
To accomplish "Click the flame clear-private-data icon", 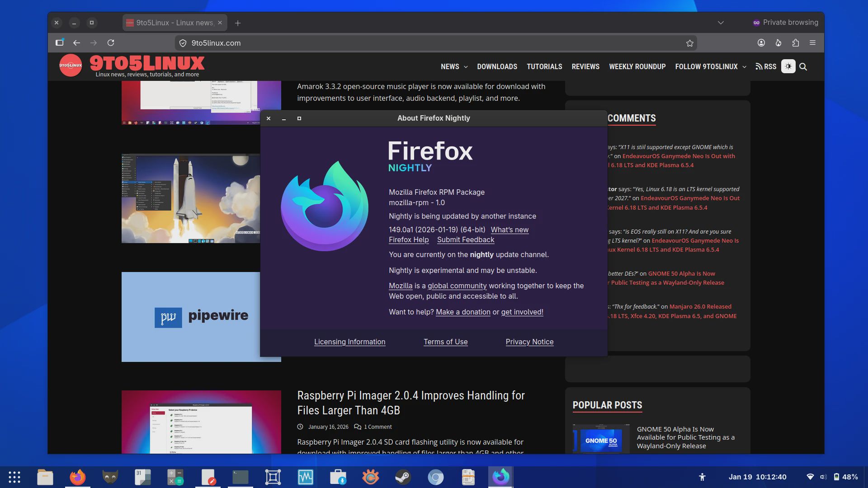I will (778, 43).
